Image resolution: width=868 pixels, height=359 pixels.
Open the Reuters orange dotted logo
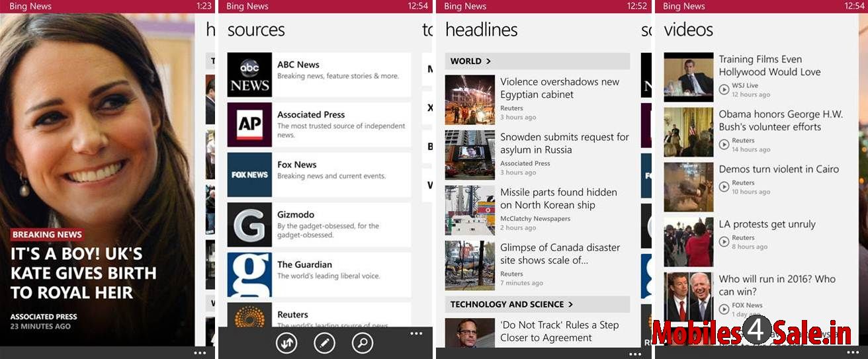coord(249,315)
